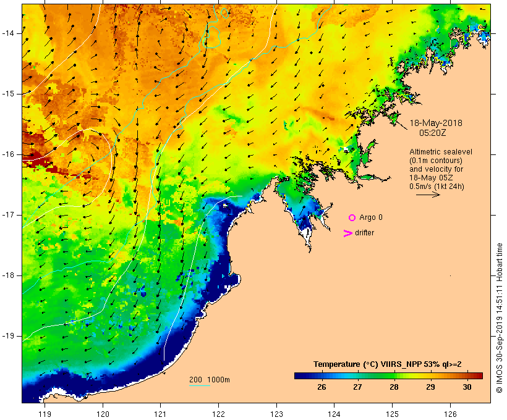Click the 200 1000m depth contour label
The width and height of the screenshot is (507, 420).
210,380
